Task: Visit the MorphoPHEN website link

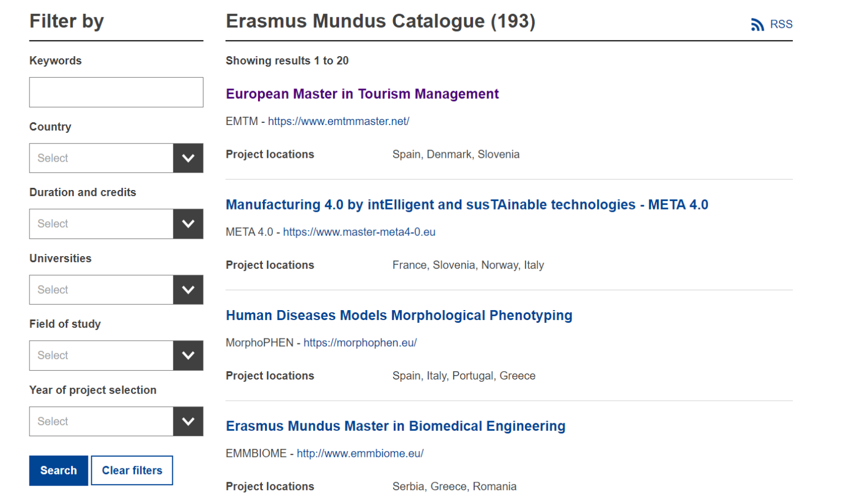Action: 360,342
